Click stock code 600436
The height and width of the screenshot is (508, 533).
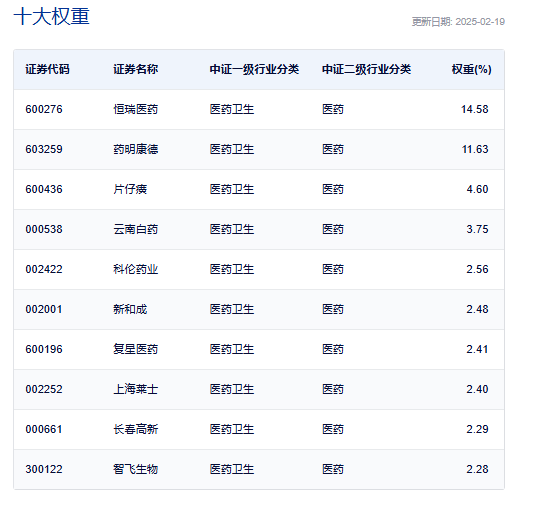pos(44,189)
